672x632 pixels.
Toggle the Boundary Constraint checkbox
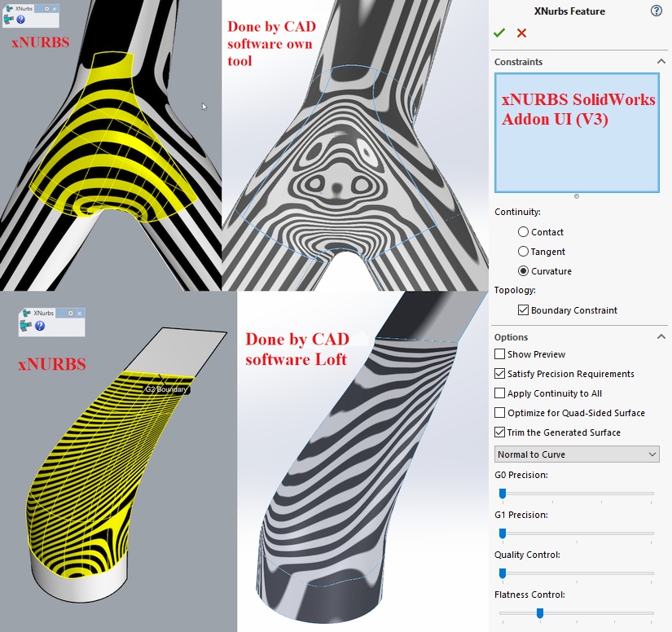tap(523, 309)
